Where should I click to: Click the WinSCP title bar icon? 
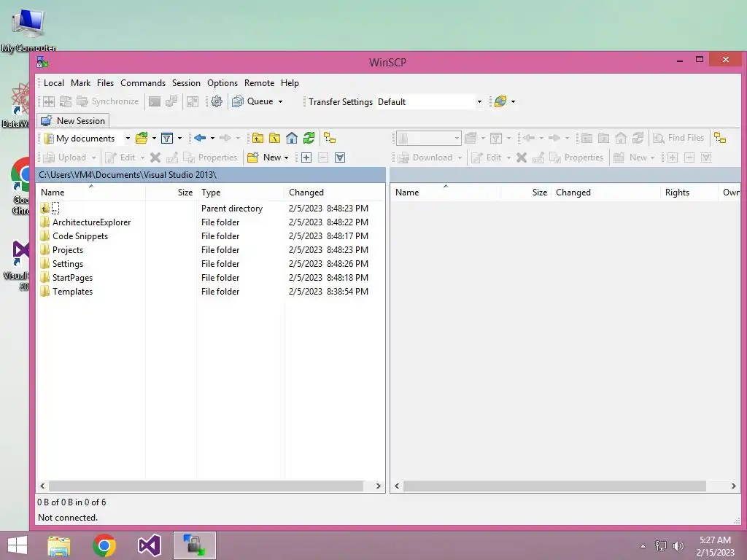pos(42,62)
